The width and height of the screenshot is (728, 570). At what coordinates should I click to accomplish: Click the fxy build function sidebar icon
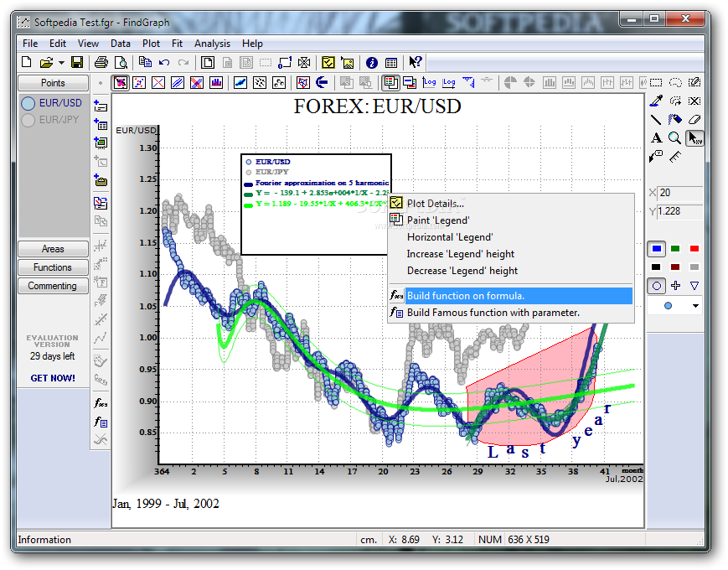(x=101, y=403)
